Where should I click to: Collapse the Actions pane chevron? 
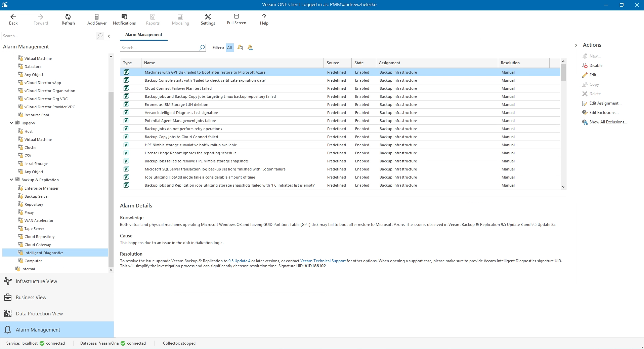coord(576,45)
